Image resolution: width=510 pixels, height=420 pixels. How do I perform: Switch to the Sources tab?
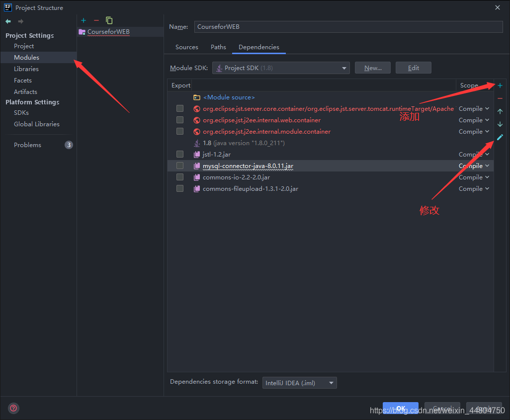pos(187,47)
